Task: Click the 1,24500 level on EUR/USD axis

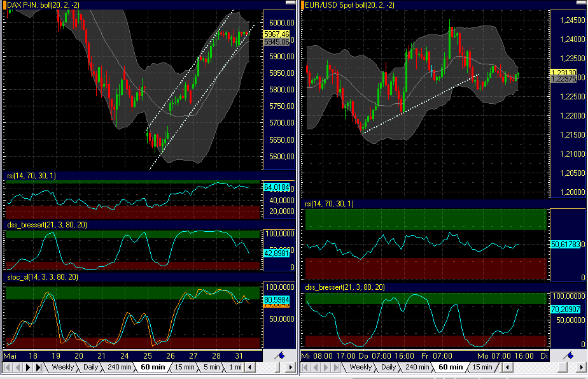Action: click(x=572, y=20)
